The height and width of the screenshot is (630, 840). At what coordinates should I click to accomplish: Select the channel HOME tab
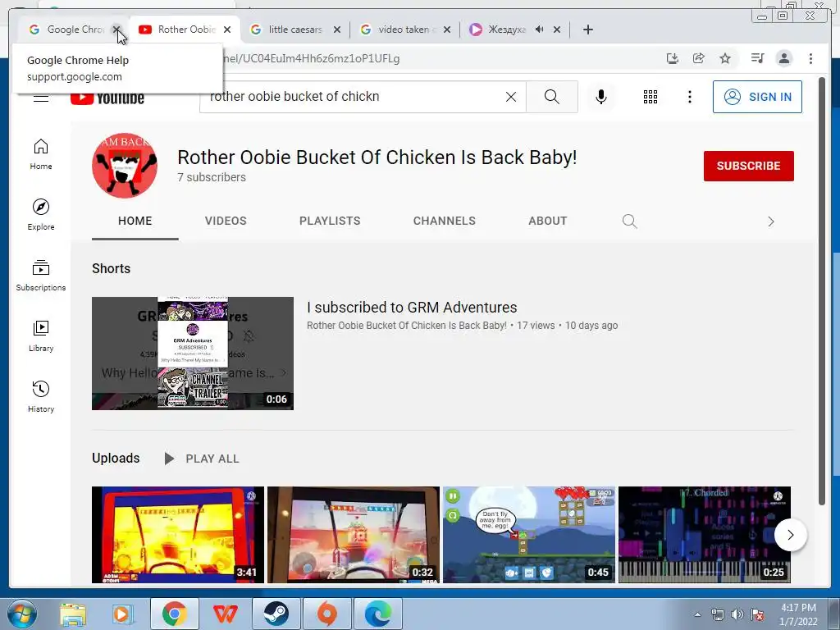click(135, 221)
